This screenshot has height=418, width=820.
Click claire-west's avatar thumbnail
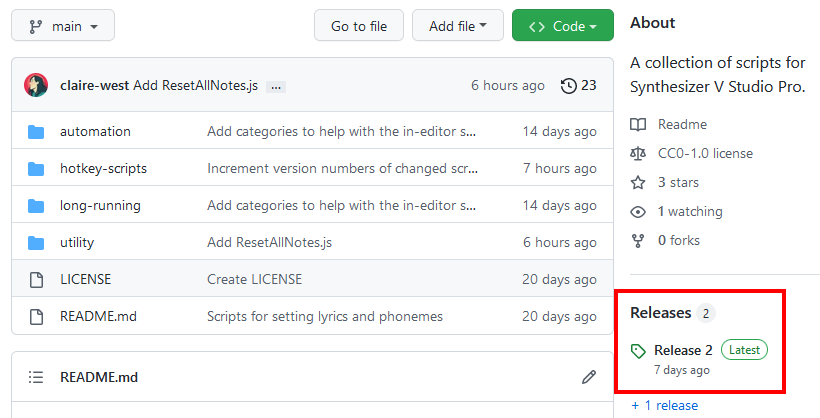pos(37,86)
